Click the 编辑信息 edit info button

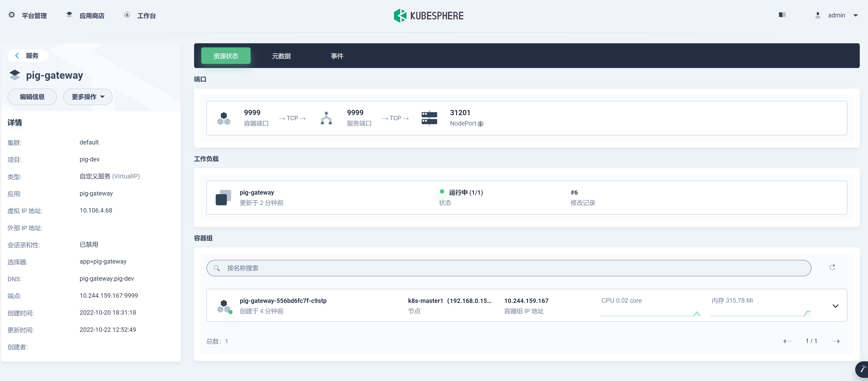[32, 97]
